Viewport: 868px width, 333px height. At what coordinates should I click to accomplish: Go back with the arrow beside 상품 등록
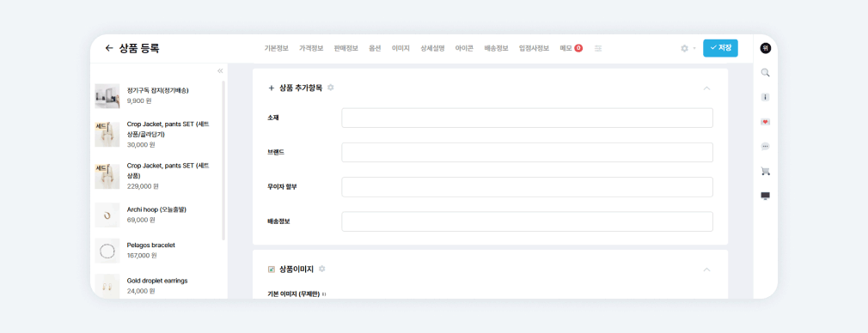coord(109,49)
